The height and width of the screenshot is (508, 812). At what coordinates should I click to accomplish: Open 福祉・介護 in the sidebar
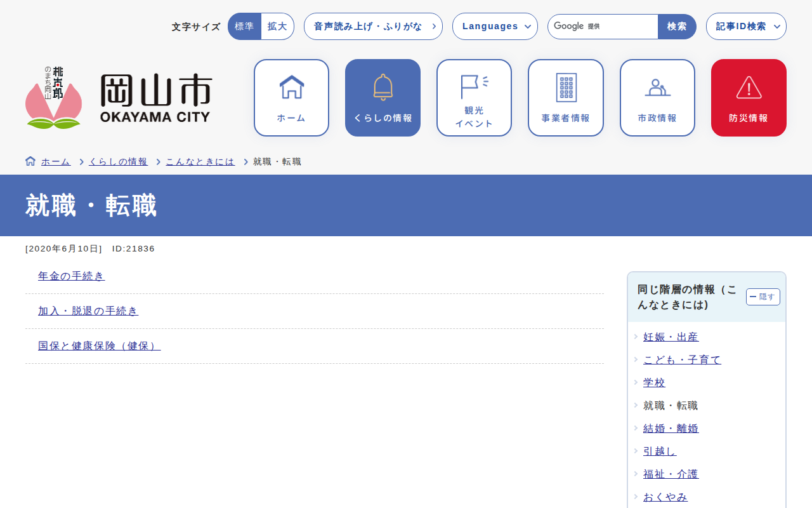[671, 474]
